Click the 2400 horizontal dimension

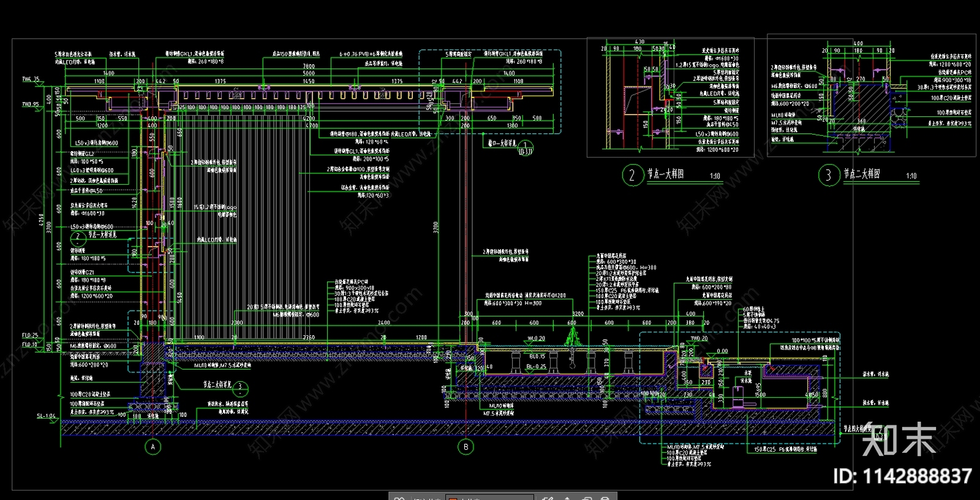384,323
